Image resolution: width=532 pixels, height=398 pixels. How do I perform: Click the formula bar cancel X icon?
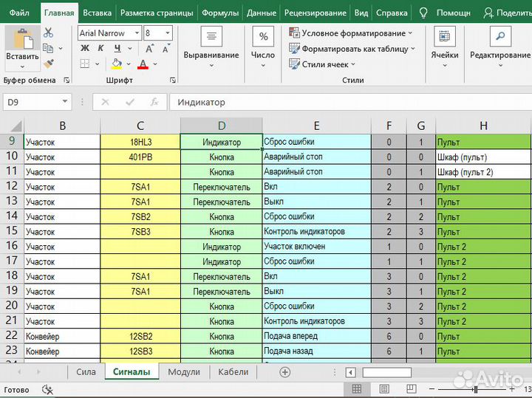tap(105, 102)
